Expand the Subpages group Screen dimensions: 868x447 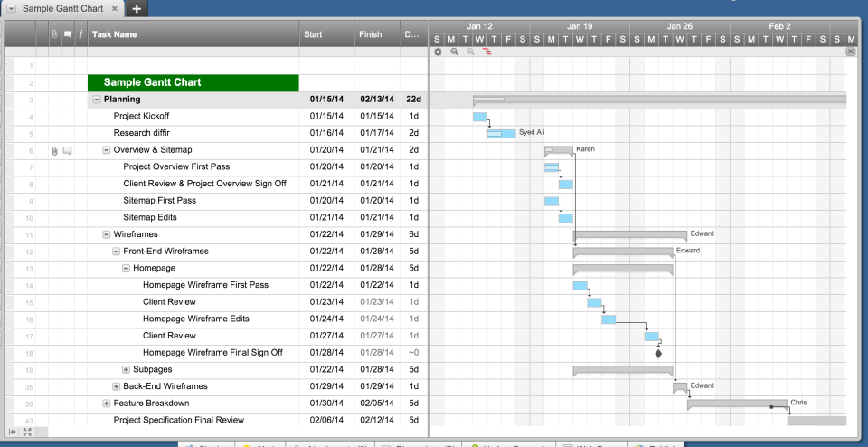click(127, 369)
